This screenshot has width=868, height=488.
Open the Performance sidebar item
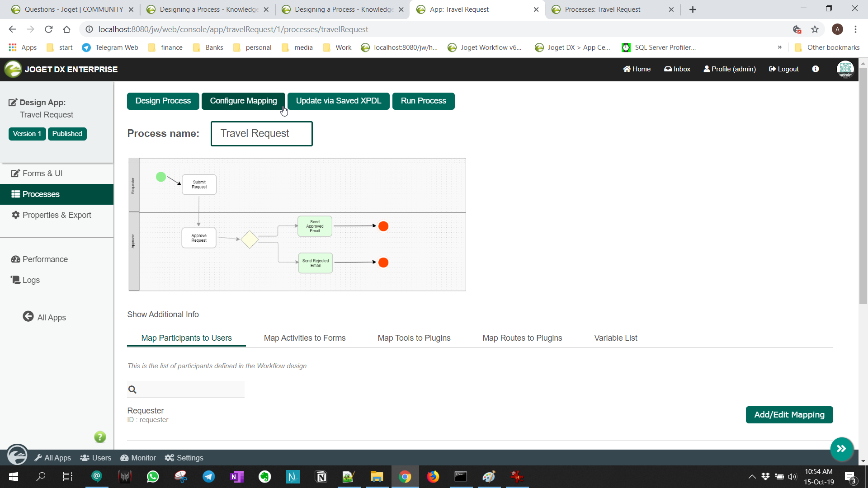point(45,259)
